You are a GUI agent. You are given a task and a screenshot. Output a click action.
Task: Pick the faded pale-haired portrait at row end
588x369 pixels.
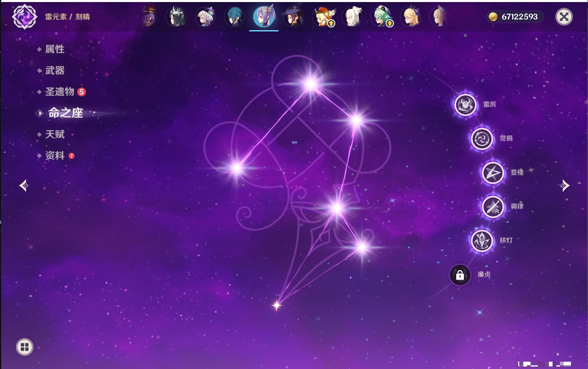pos(439,17)
